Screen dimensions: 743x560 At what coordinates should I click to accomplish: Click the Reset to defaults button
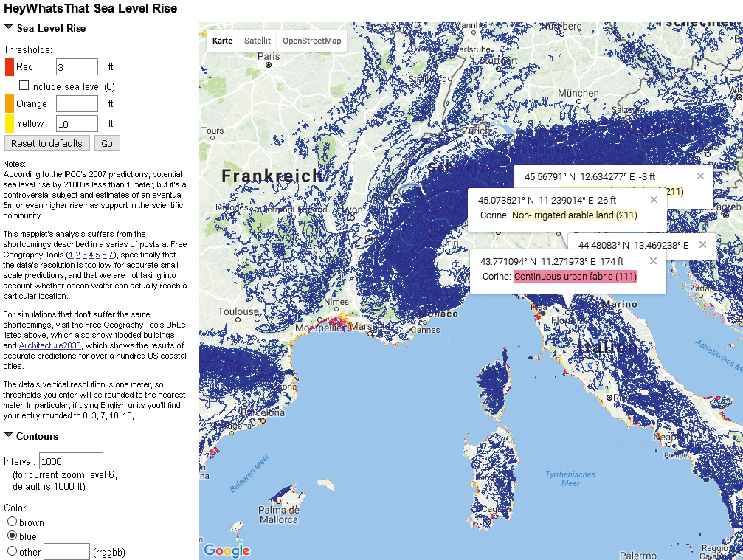[x=47, y=143]
